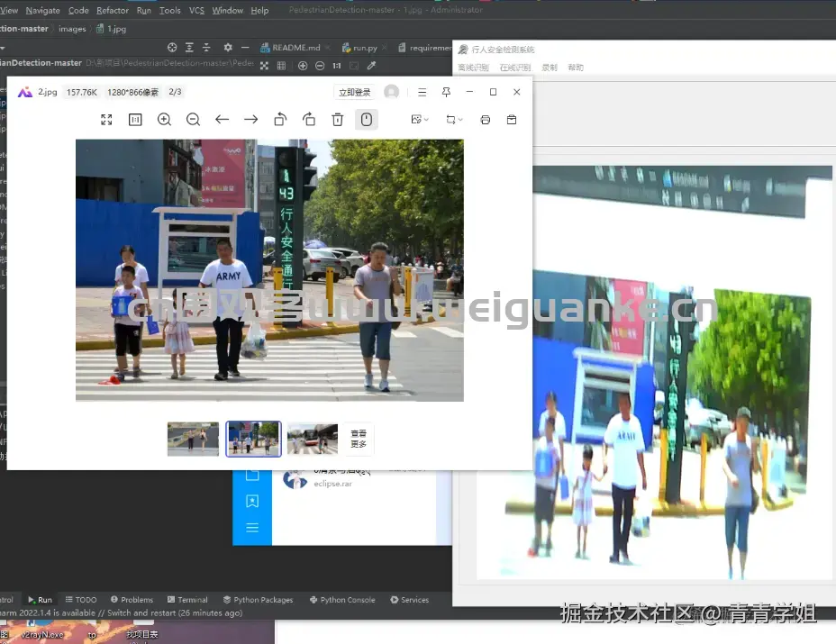Image resolution: width=836 pixels, height=644 pixels.
Task: Close the README.md tab
Action: pyautogui.click(x=328, y=48)
